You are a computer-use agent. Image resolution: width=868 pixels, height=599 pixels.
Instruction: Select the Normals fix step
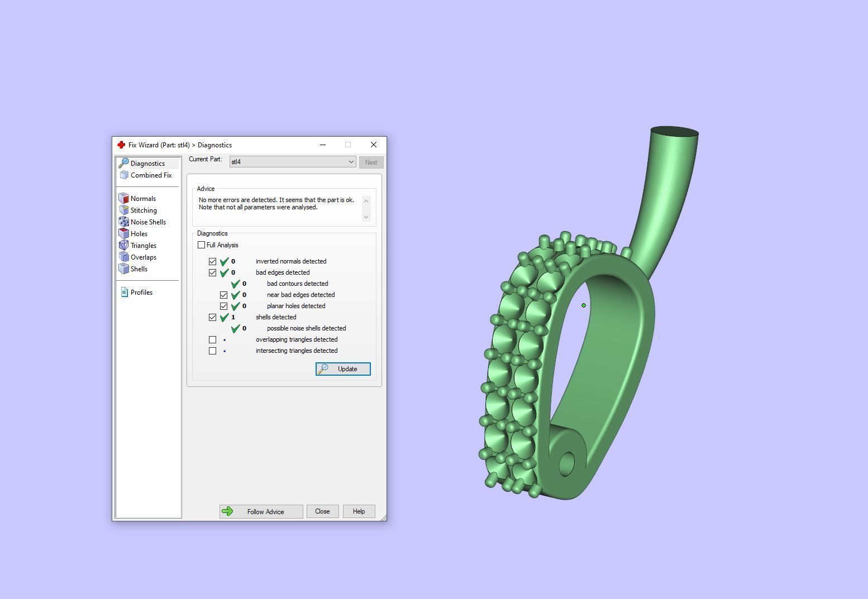point(137,199)
